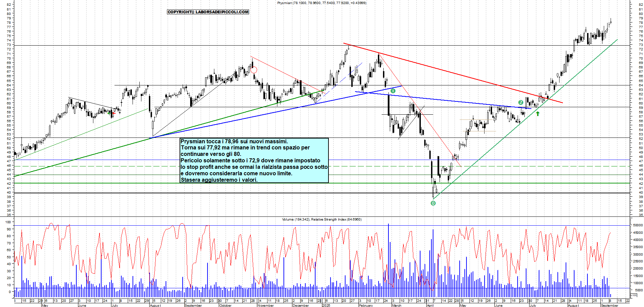Click the line 'Stasera aggiusteremo i valori.'
This screenshot has height=307, width=644.
click(219, 180)
